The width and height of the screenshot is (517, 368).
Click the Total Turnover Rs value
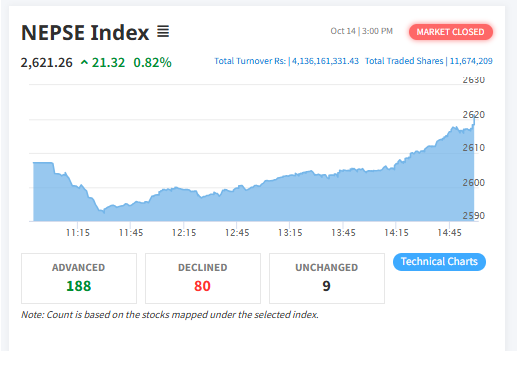point(325,61)
